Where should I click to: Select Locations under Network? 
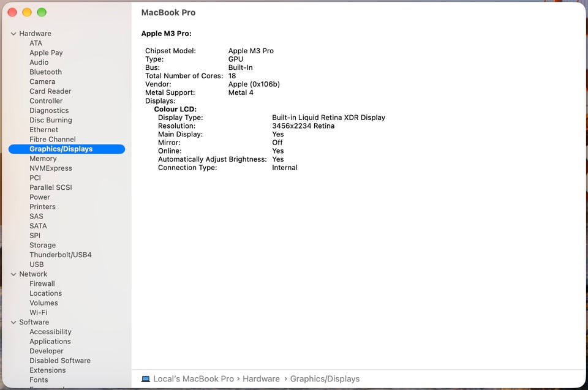click(46, 293)
